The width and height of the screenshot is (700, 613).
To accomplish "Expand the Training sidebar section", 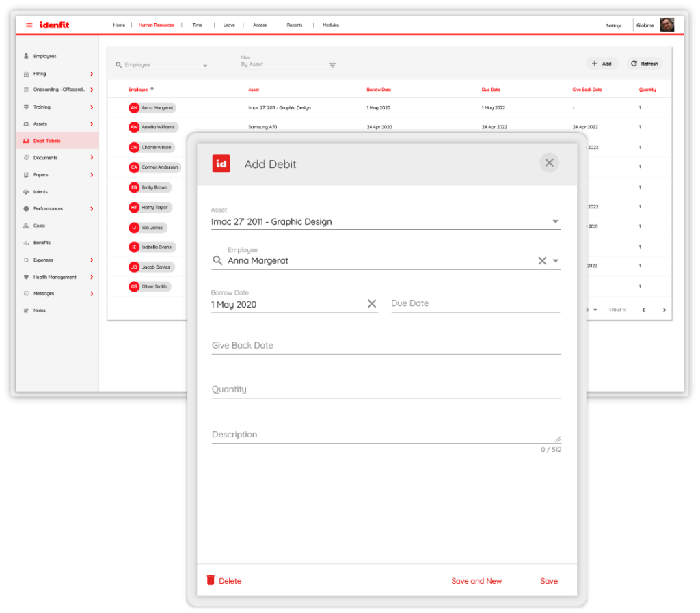I will [92, 107].
